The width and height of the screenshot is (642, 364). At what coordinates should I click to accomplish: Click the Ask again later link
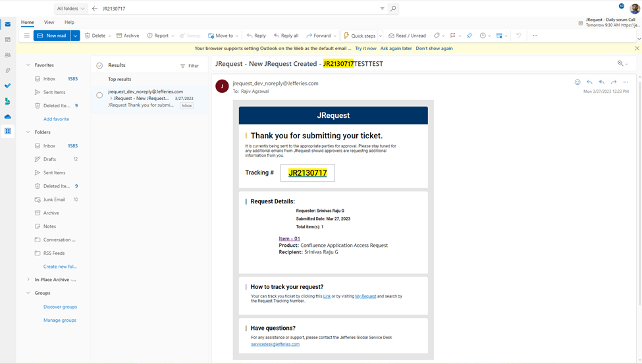point(396,48)
